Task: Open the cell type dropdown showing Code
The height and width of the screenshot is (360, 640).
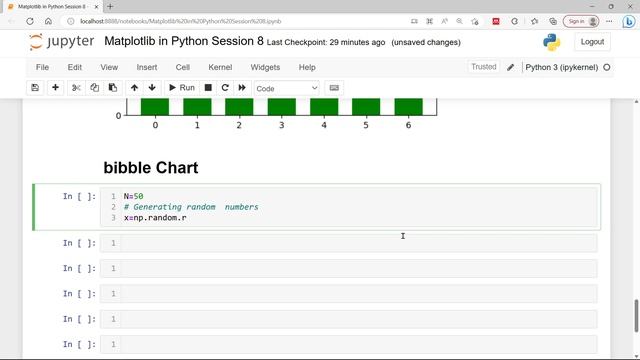Action: [287, 88]
